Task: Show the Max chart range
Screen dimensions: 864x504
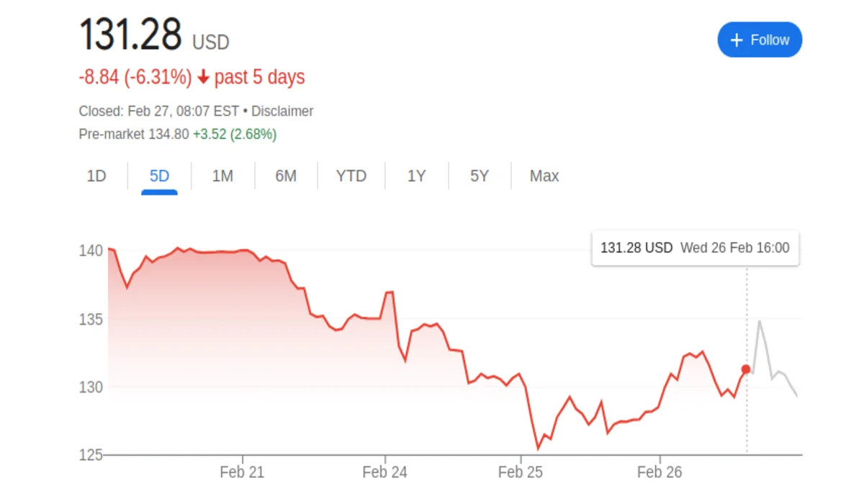Action: [544, 176]
